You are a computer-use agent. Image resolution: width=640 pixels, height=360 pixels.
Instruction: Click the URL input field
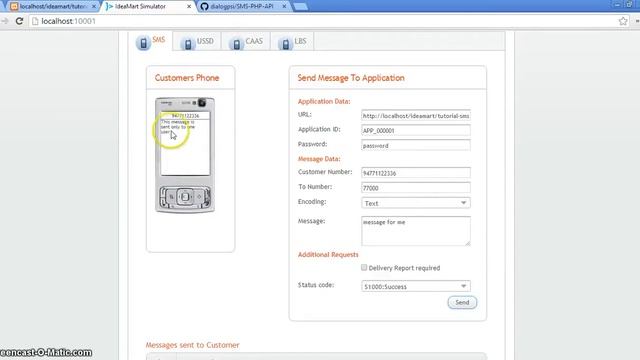click(x=416, y=116)
